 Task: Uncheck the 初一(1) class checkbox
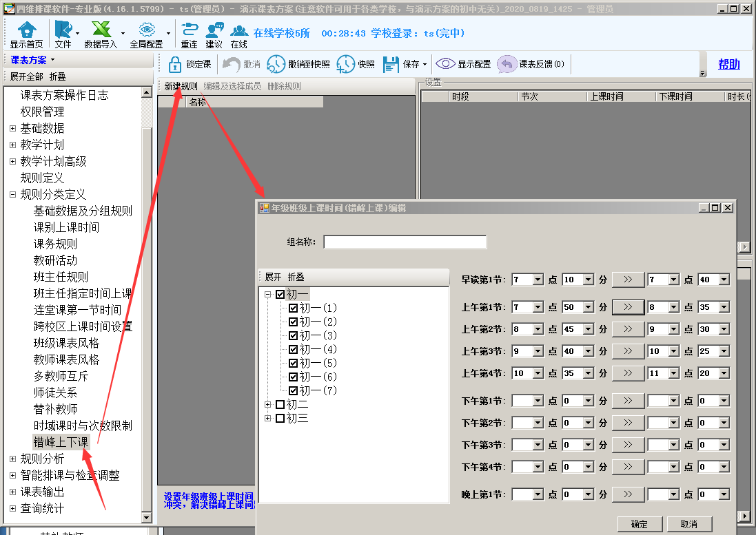point(294,308)
